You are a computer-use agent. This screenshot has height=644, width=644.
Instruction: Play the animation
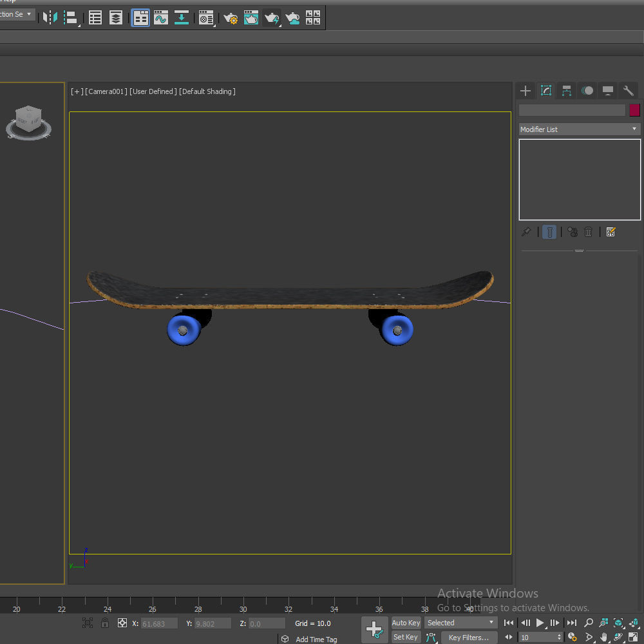coord(540,623)
